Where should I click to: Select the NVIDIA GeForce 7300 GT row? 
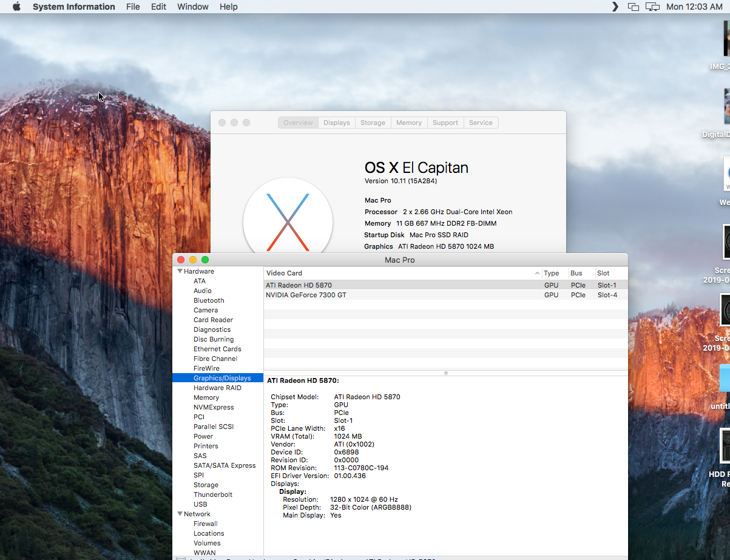tap(446, 295)
